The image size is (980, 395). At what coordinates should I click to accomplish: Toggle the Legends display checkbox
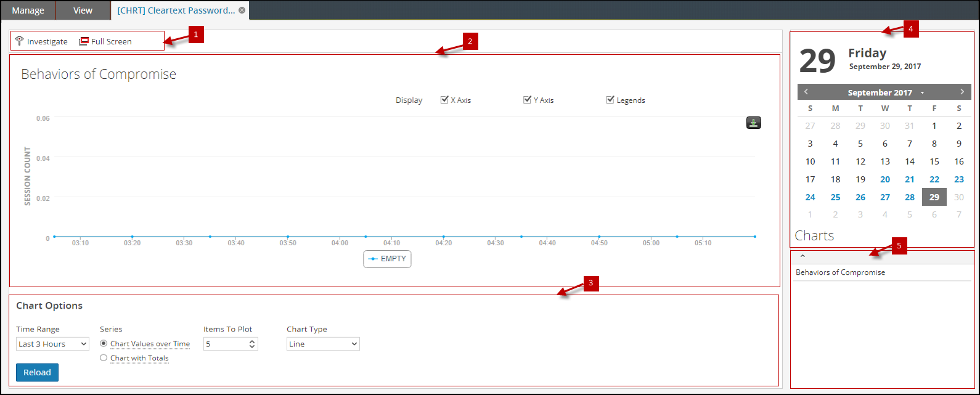click(610, 100)
